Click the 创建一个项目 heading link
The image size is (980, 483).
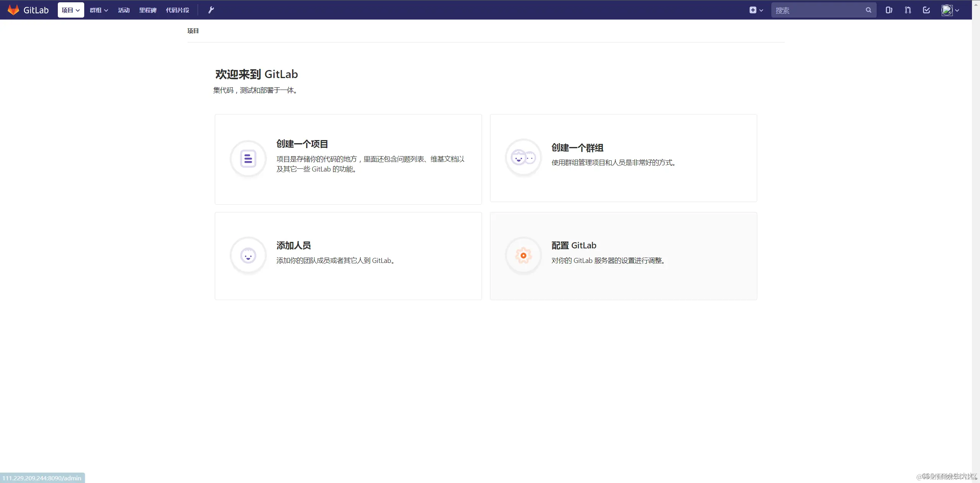[x=302, y=144]
